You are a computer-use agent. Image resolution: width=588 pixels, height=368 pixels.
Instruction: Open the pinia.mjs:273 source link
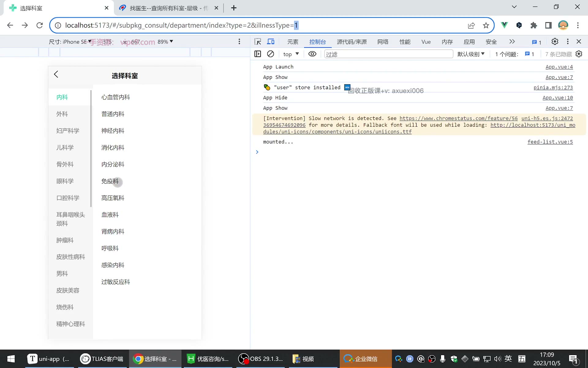(553, 87)
